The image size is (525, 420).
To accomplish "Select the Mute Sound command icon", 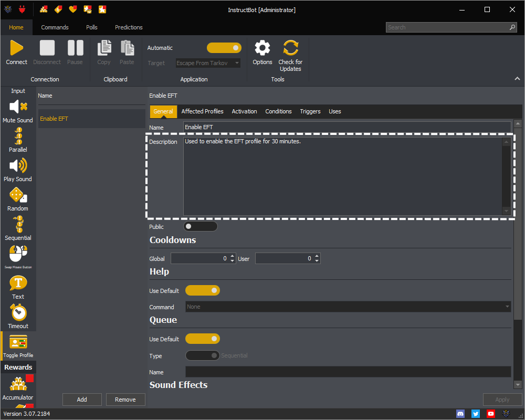I will click(x=18, y=107).
